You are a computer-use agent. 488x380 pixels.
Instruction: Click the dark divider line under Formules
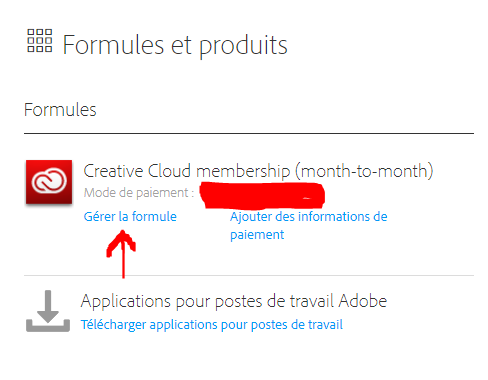click(x=249, y=134)
